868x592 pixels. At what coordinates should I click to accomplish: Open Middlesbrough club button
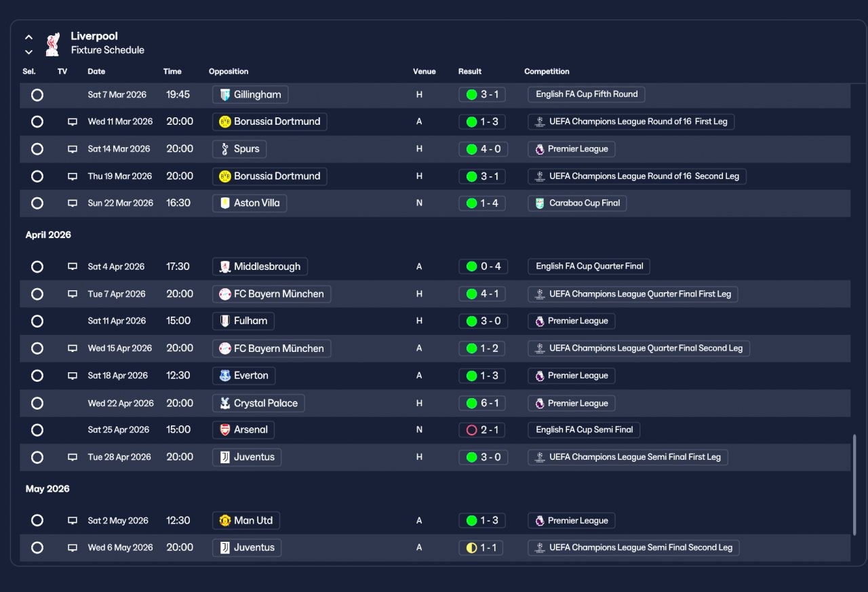260,267
